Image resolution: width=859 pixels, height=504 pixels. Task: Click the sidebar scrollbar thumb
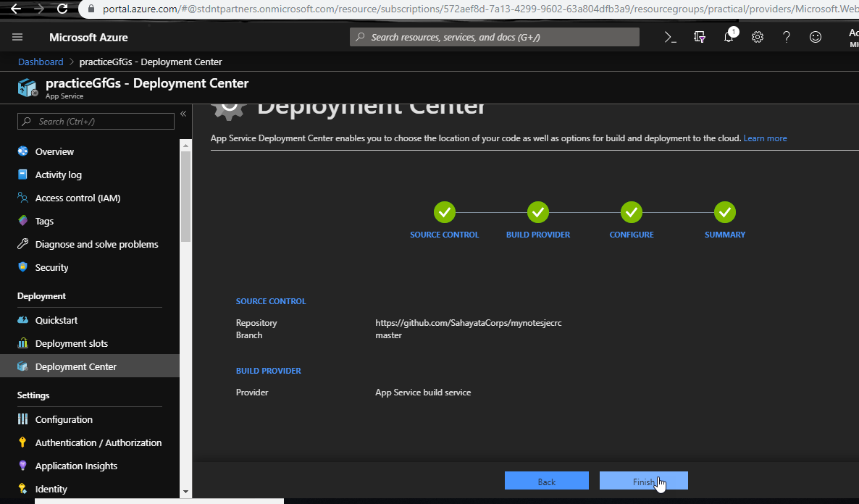(185, 196)
